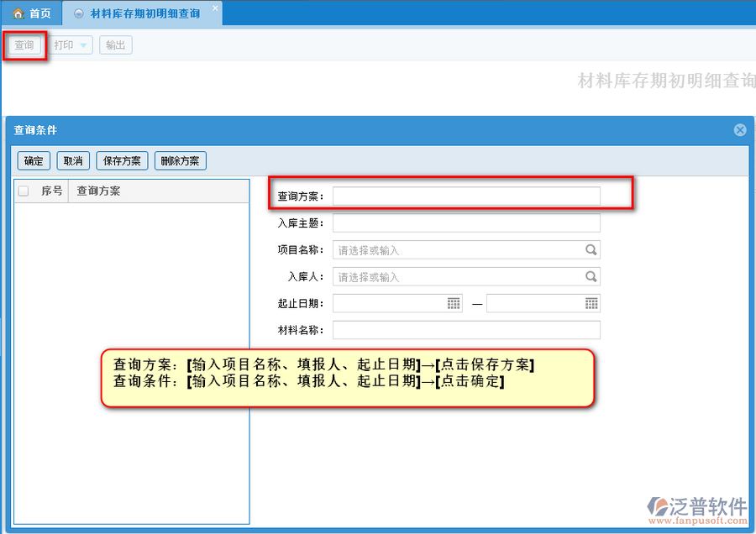Focus the 入库主题 input field
756x534 pixels.
tap(466, 223)
